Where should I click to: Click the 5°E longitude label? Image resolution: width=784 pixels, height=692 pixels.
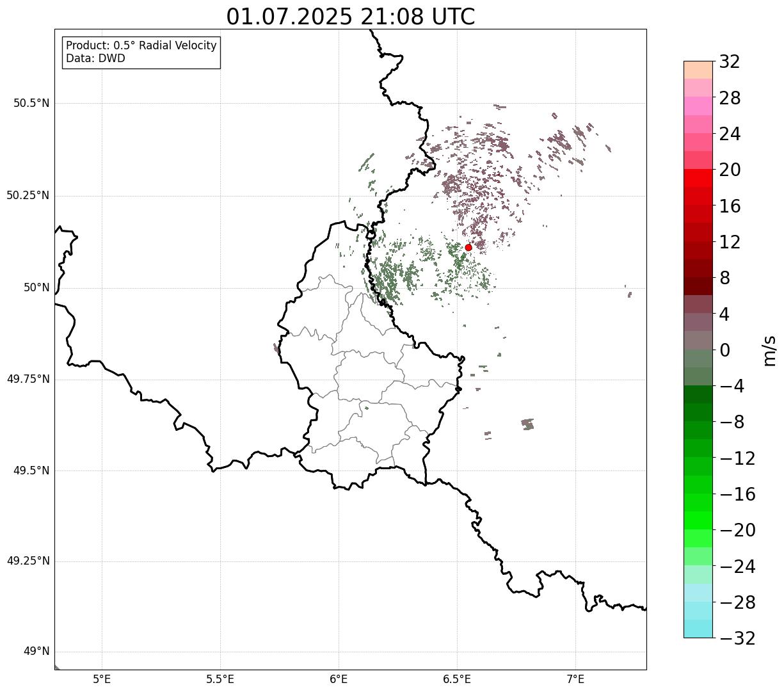[102, 679]
